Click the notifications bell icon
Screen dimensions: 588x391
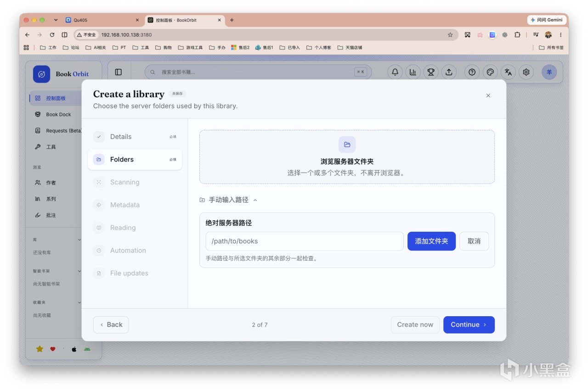[395, 72]
